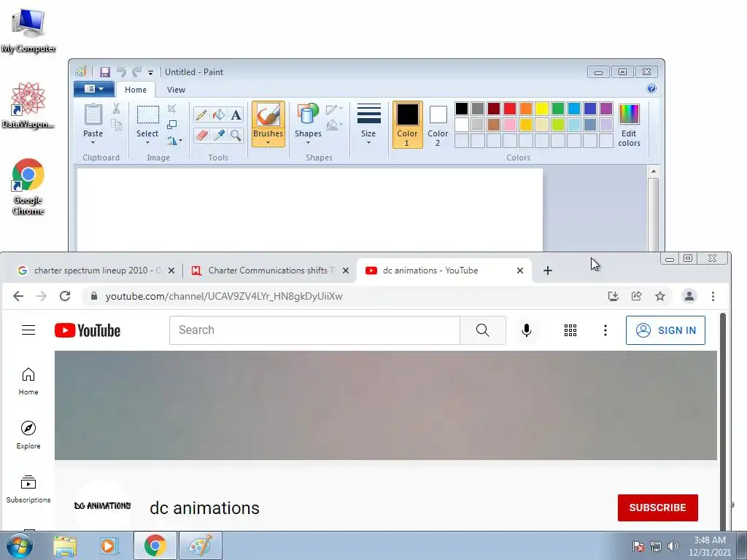This screenshot has height=560, width=747.
Task: Open the Size line thickness dropdown
Action: click(368, 124)
